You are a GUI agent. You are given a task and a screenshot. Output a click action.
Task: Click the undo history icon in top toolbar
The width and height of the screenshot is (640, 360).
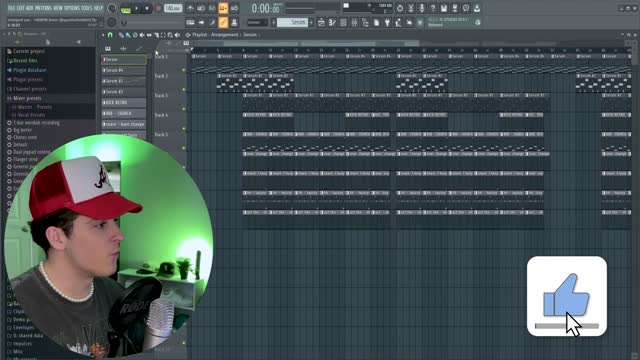point(400,8)
